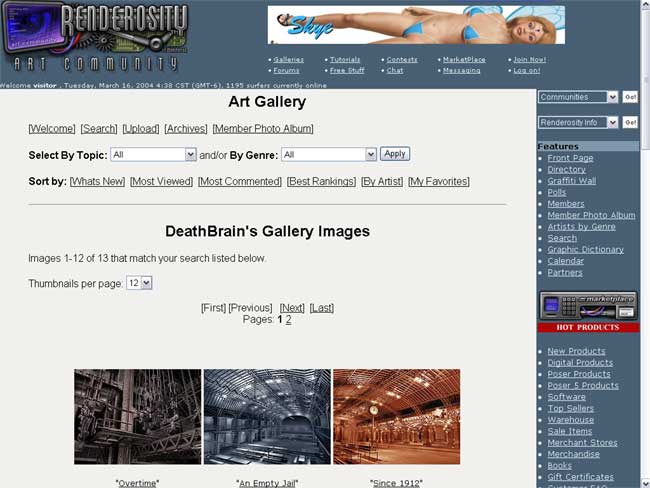
Task: Open the marketplace Hot Products image
Action: pos(588,312)
